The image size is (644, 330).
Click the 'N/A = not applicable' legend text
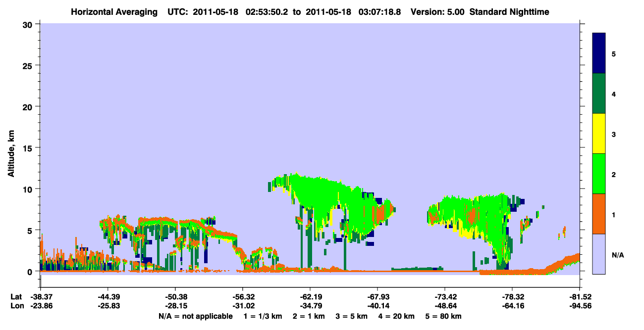[196, 316]
